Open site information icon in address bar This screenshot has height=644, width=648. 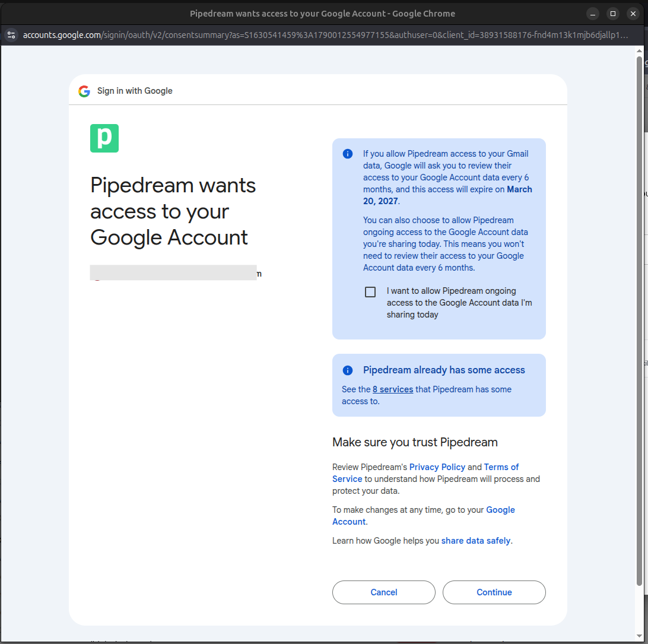coord(11,35)
